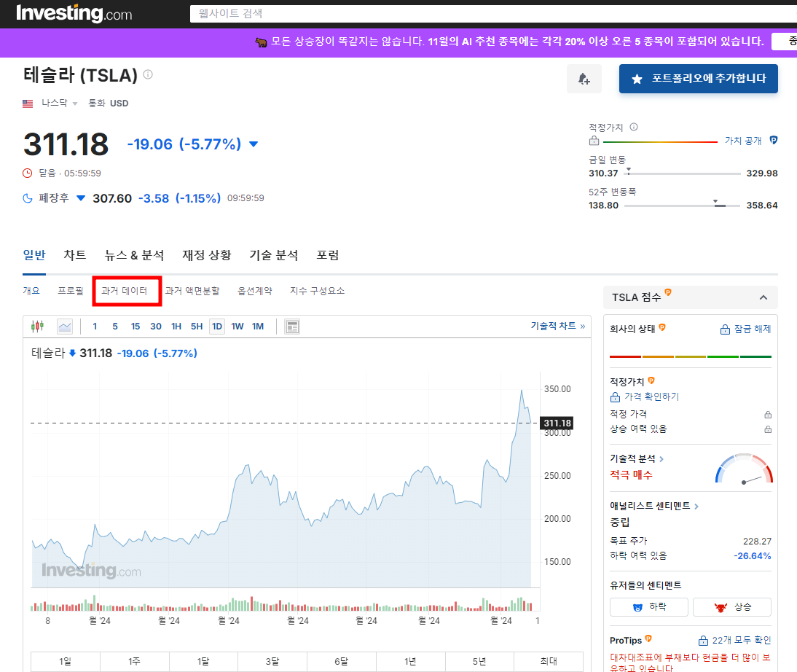This screenshot has width=797, height=672.
Task: Click the Investing.com logo
Action: pos(74,13)
